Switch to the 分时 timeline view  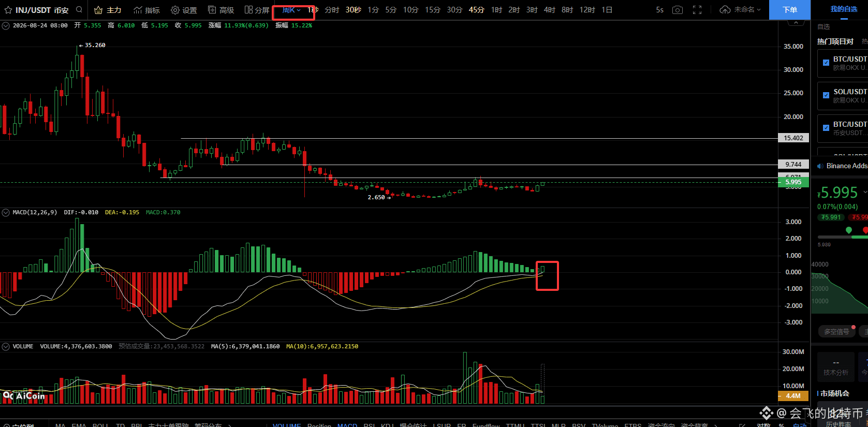[x=332, y=10]
